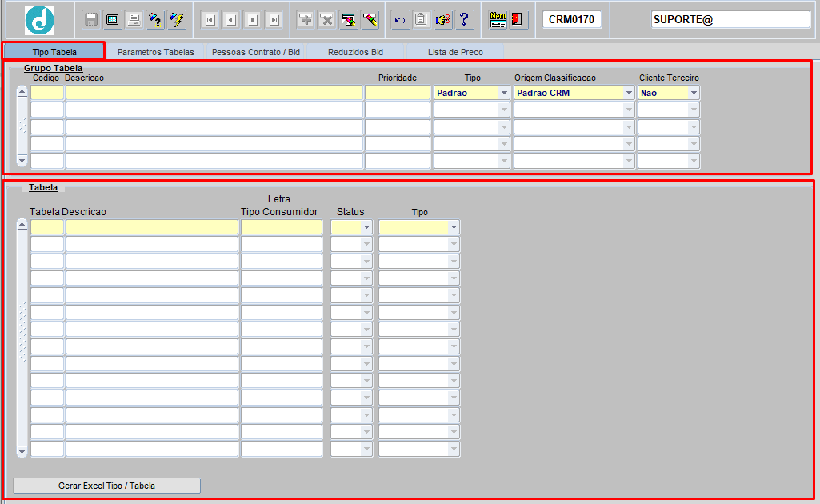Click the blue 'd' application logo
Image resolution: width=820 pixels, height=504 pixels.
[x=40, y=20]
